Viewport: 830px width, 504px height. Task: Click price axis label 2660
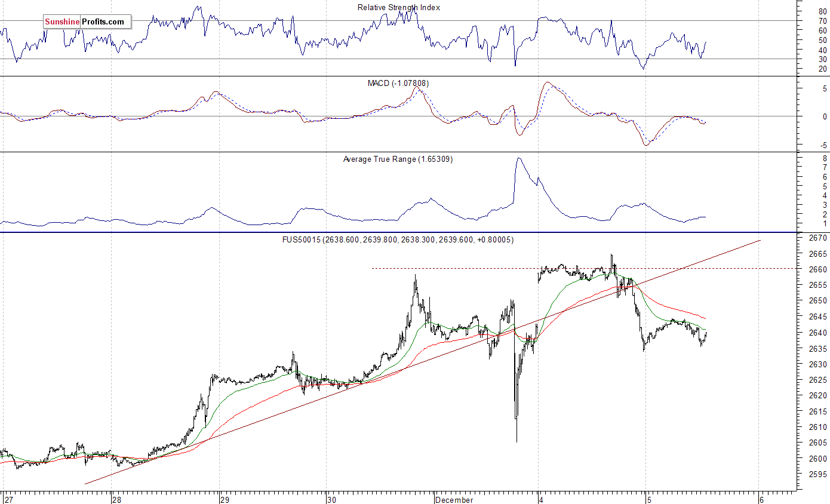click(819, 269)
